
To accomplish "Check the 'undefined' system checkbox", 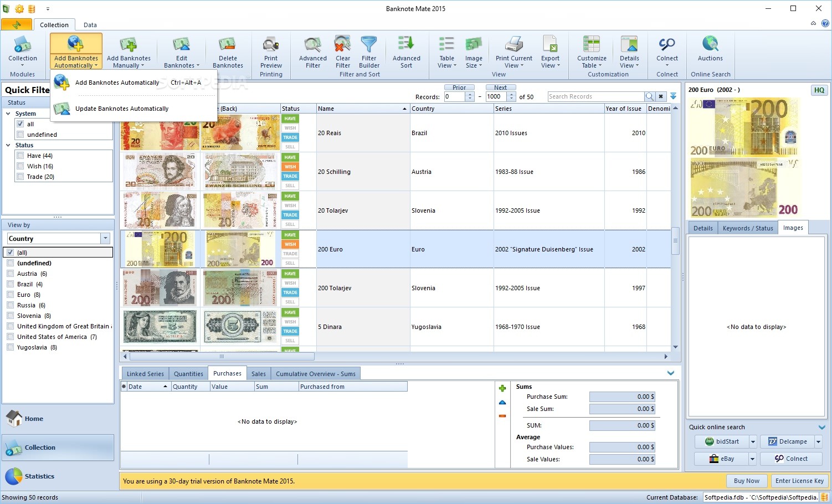I will point(20,135).
